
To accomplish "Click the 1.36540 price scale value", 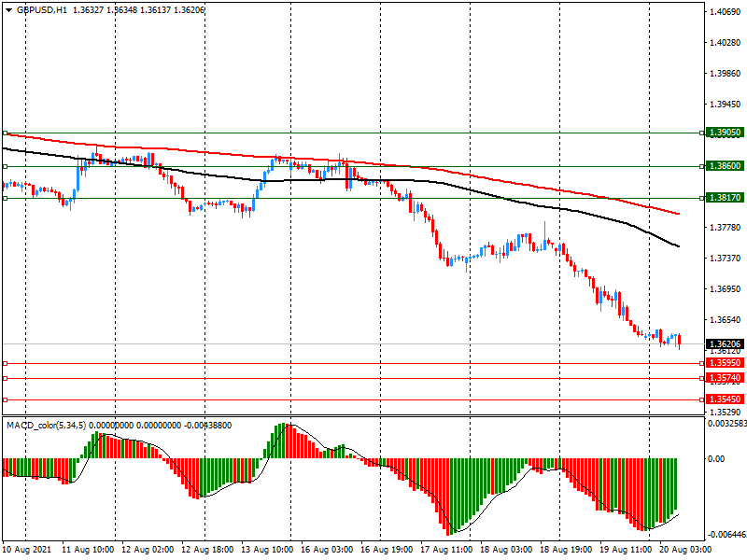I will tap(726, 320).
